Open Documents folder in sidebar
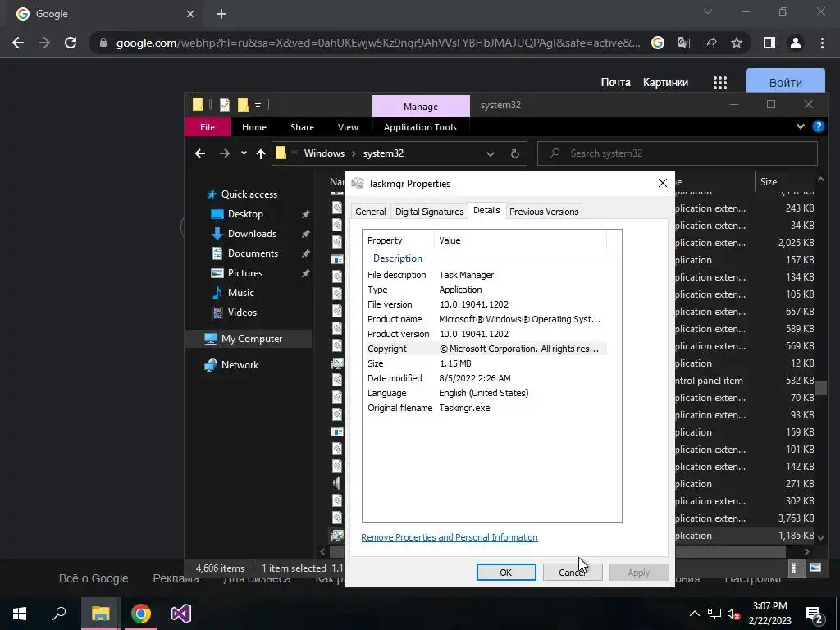The width and height of the screenshot is (840, 630). tap(253, 253)
